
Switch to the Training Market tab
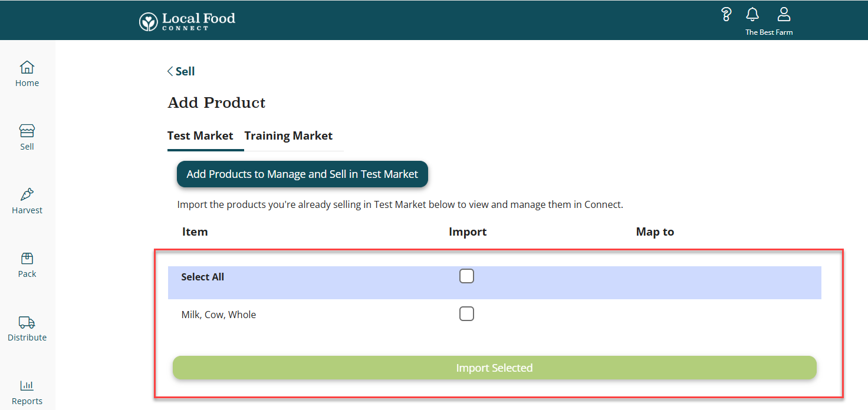click(x=288, y=136)
